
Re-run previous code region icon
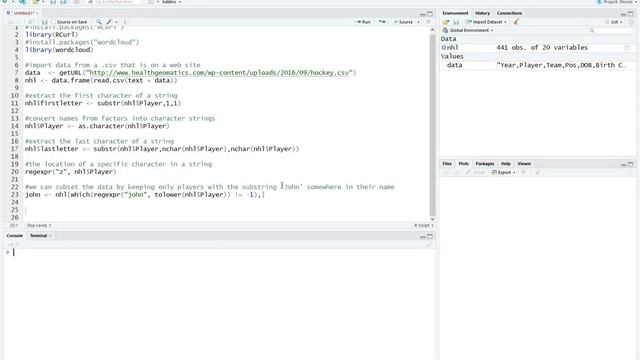382,22
